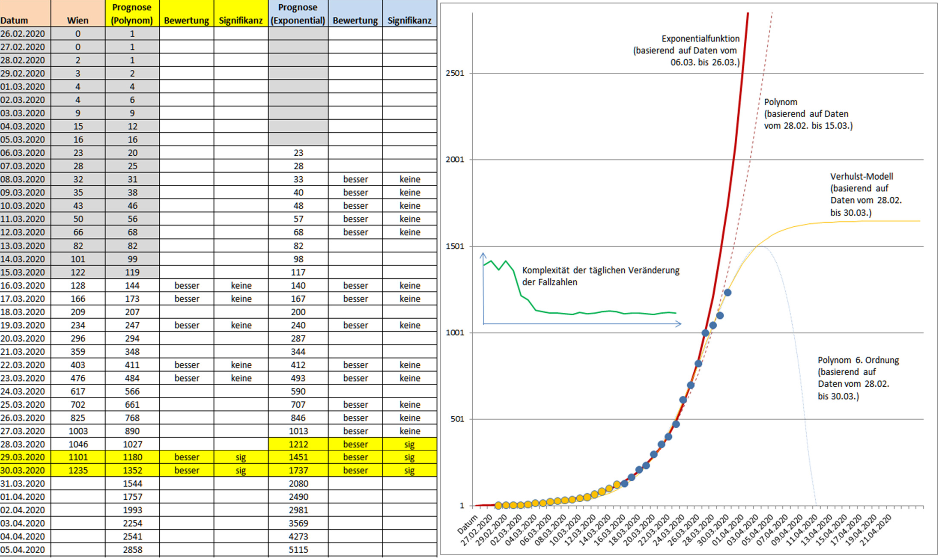This screenshot has width=939, height=560.
Task: Select polynomial forecast value '2858'
Action: [132, 550]
